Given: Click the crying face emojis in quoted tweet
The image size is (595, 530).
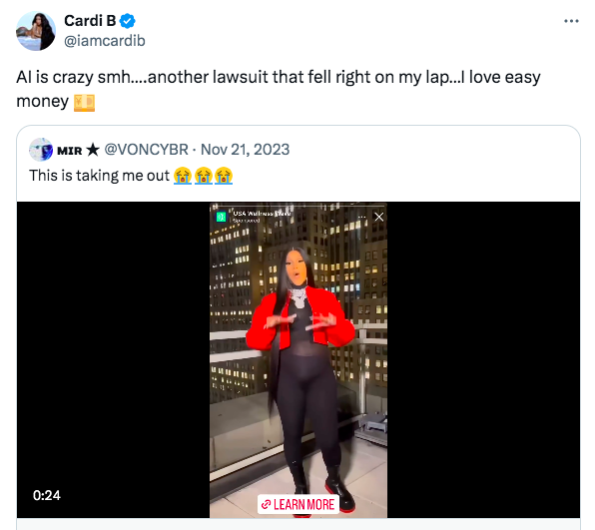Looking at the screenshot, I should [203, 176].
